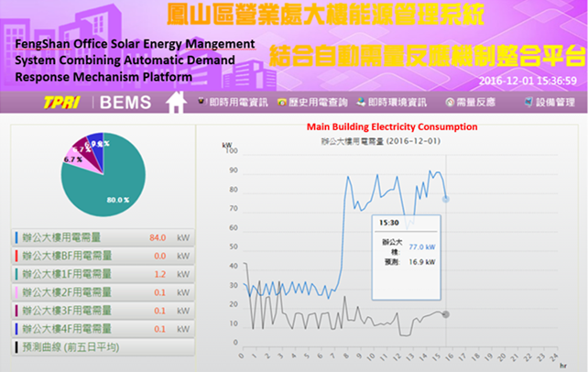Click the icon beside 需量反應

[449, 102]
